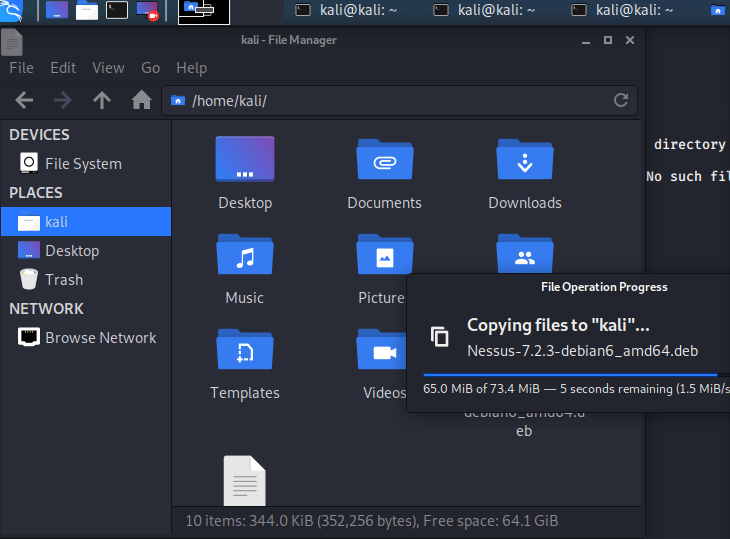Select File System under Devices
Image resolution: width=730 pixels, height=539 pixels.
(83, 164)
